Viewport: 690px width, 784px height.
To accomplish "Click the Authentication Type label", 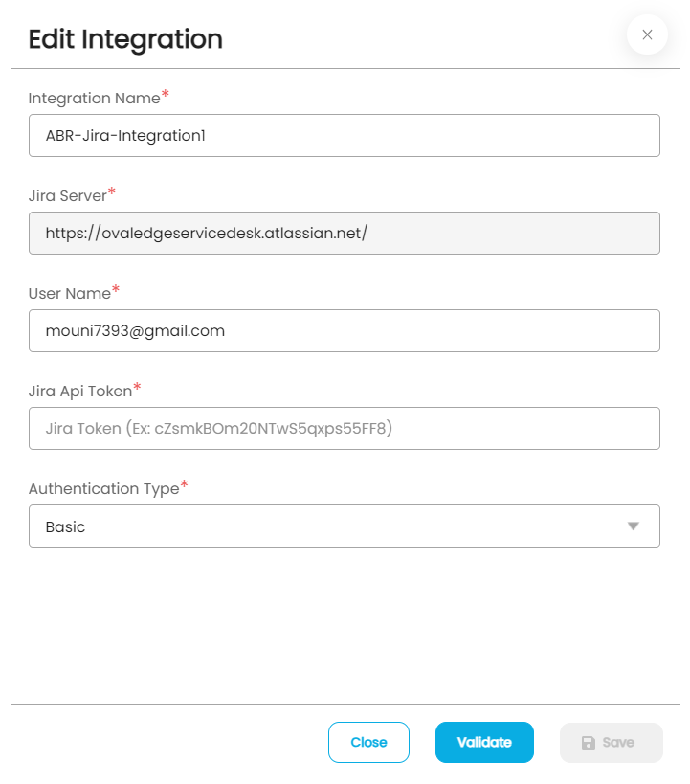I will tap(104, 488).
